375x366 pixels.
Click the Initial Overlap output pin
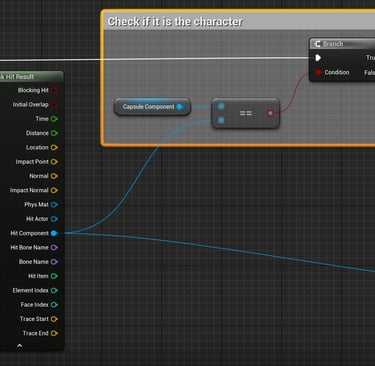tap(54, 105)
